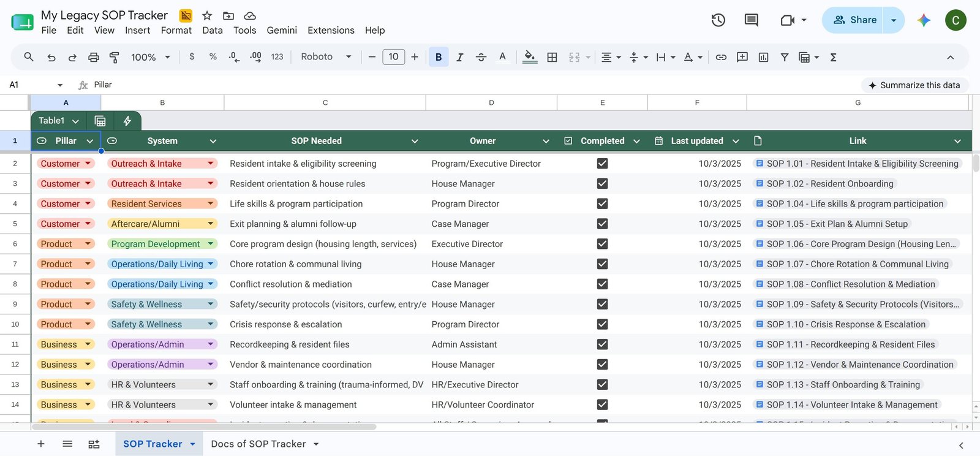Image resolution: width=980 pixels, height=456 pixels.
Task: Open the functions sigma menu
Action: coord(833,57)
